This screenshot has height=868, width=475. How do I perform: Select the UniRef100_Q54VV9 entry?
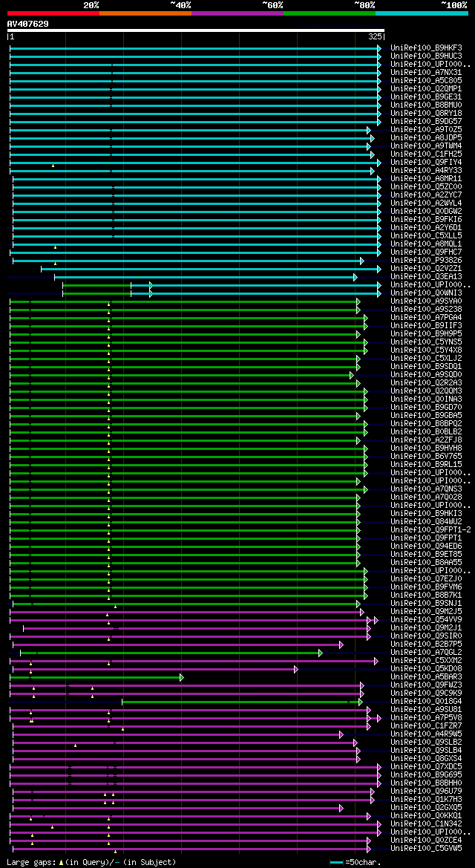click(426, 619)
